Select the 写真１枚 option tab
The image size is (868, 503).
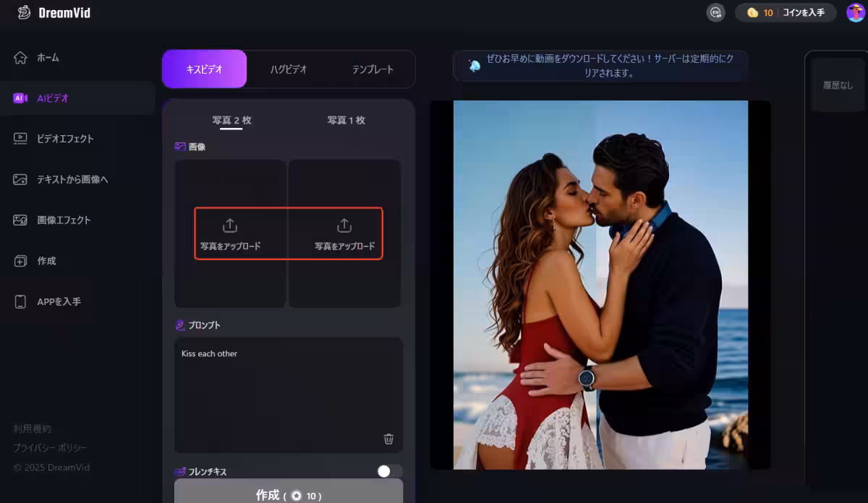(x=346, y=121)
